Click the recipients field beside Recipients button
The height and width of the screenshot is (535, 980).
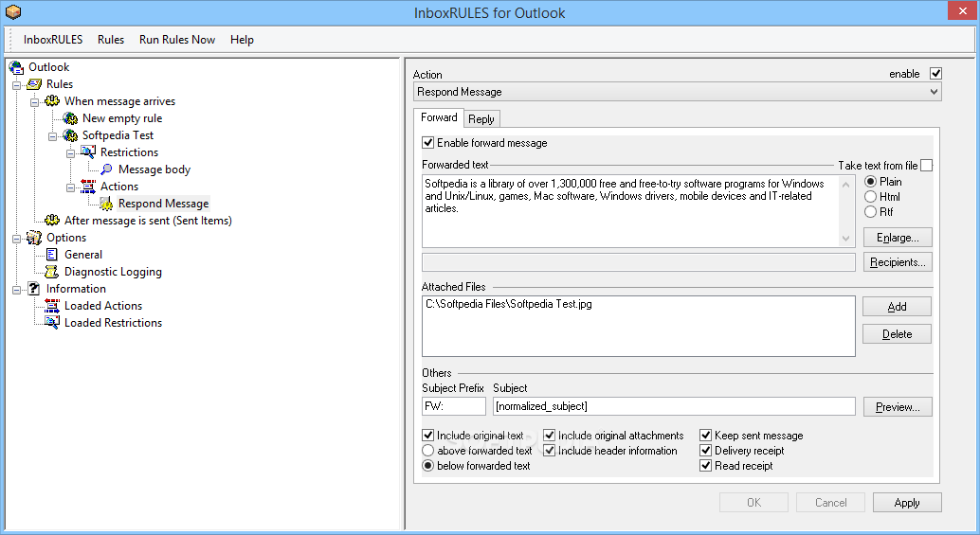(x=638, y=262)
